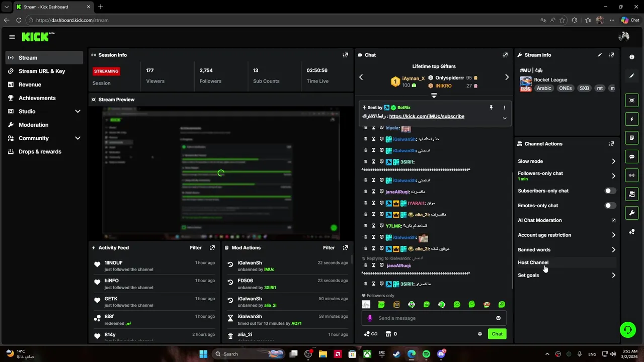644x362 pixels.
Task: Show previous gifters leaderboard with left arrow
Action: pos(361,77)
